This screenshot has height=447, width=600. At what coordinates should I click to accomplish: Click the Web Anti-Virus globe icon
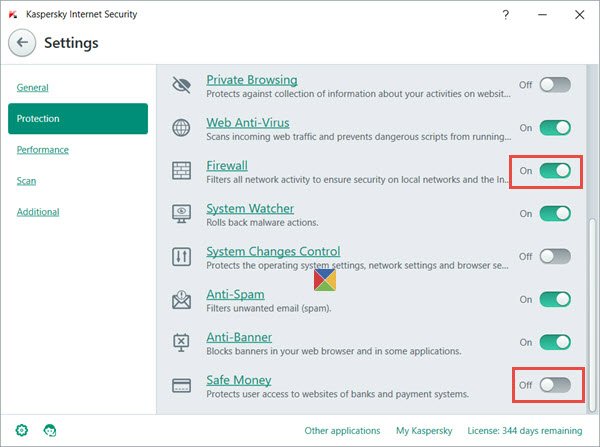[181, 128]
